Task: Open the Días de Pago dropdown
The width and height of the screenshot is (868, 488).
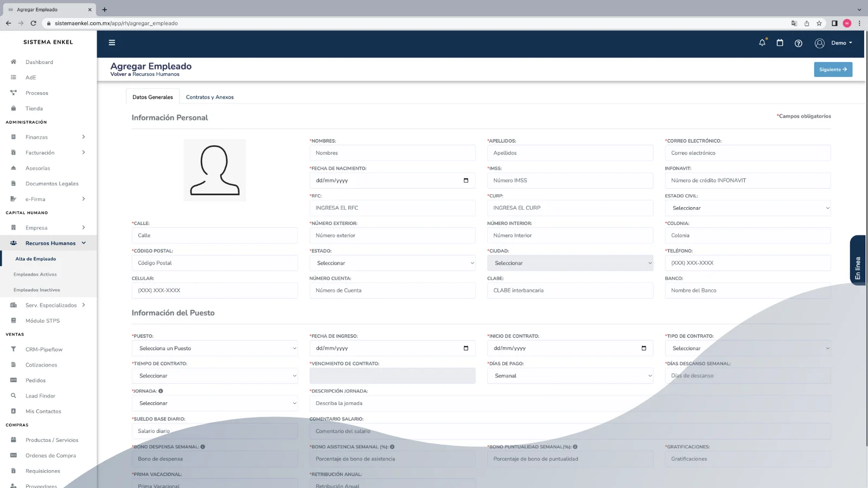Action: [570, 376]
